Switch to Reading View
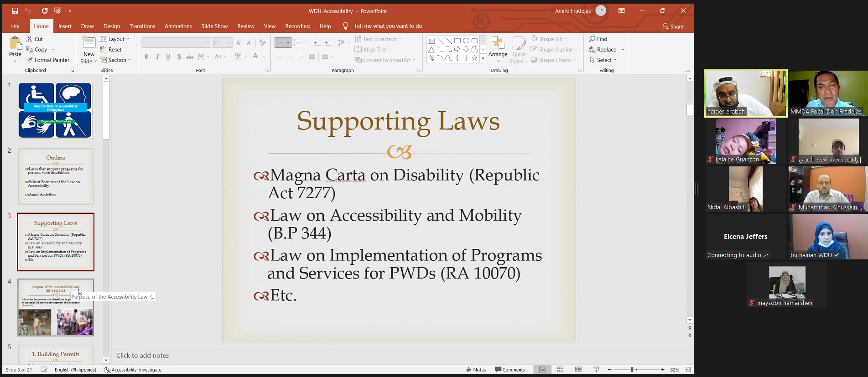The image size is (868, 377). (578, 370)
